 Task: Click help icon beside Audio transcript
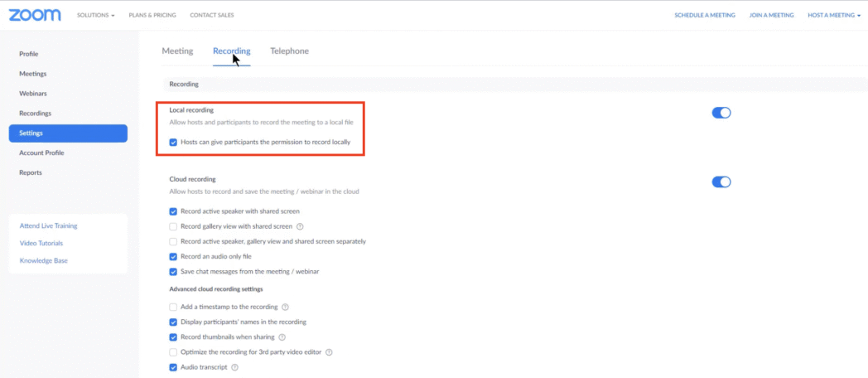pyautogui.click(x=235, y=367)
